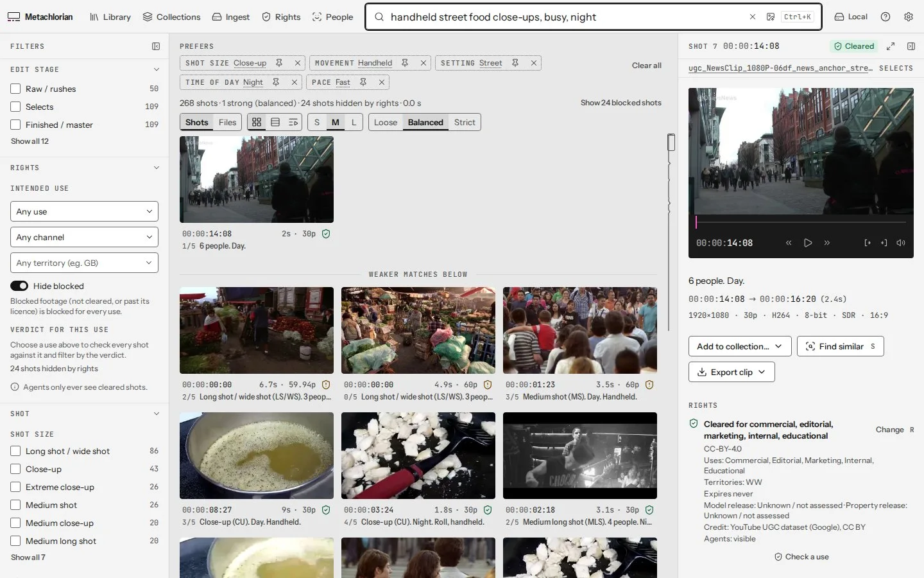
Task: Pin the Setting Street preference
Action: 515,63
